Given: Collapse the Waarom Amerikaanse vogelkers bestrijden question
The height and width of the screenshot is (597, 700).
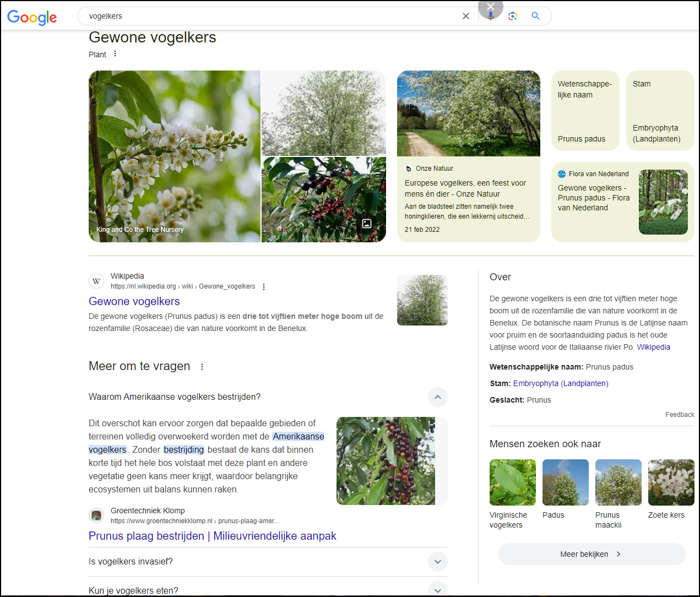Looking at the screenshot, I should point(437,397).
